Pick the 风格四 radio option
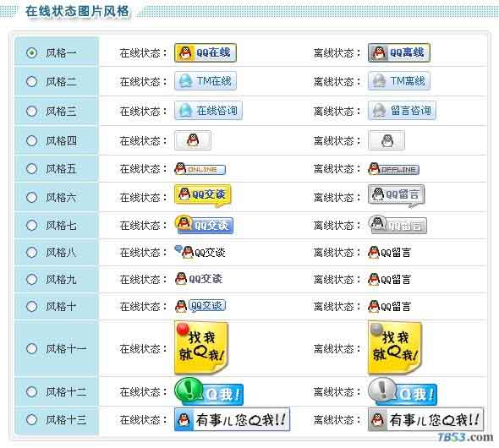 (32, 140)
